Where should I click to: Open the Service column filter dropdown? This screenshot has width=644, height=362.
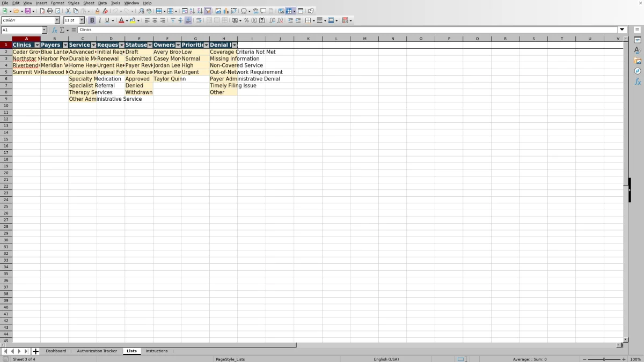click(x=93, y=45)
